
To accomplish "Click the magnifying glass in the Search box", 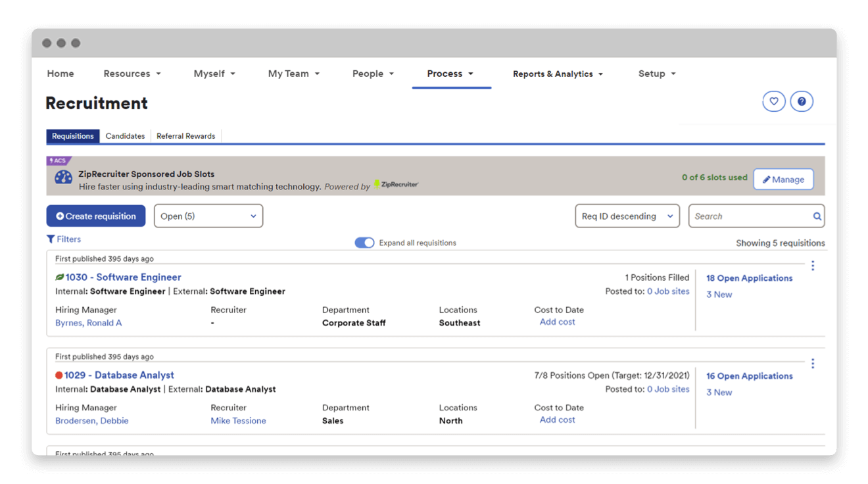I will click(817, 216).
